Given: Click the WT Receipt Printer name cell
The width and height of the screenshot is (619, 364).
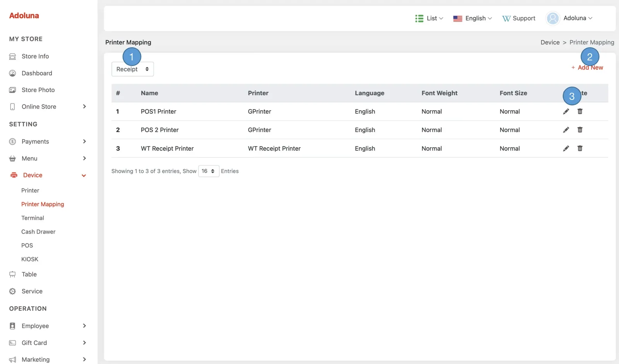Looking at the screenshot, I should (167, 149).
